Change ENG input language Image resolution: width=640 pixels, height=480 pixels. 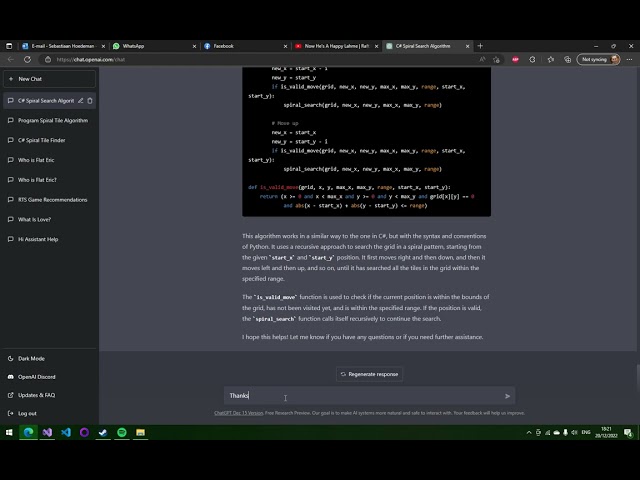(586, 432)
